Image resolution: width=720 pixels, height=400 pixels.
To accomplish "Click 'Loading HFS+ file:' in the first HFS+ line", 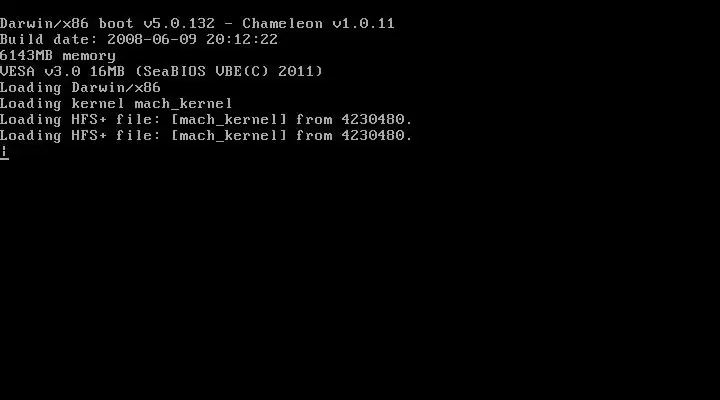I will (x=80, y=120).
